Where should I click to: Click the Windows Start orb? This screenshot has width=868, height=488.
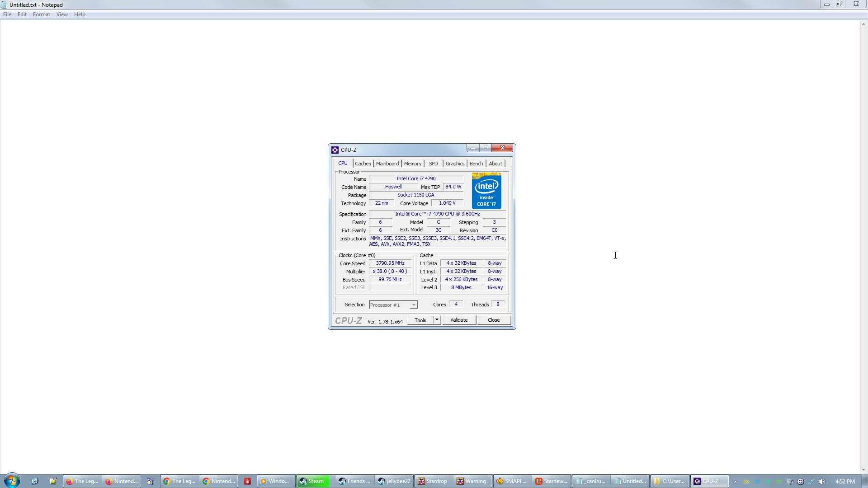tap(12, 481)
